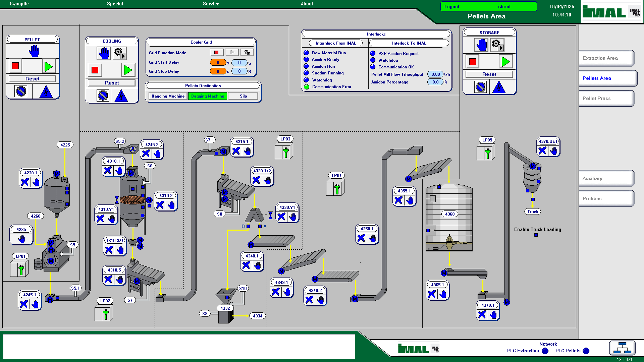This screenshot has width=644, height=362.
Task: Click the Logout button
Action: [x=452, y=6]
